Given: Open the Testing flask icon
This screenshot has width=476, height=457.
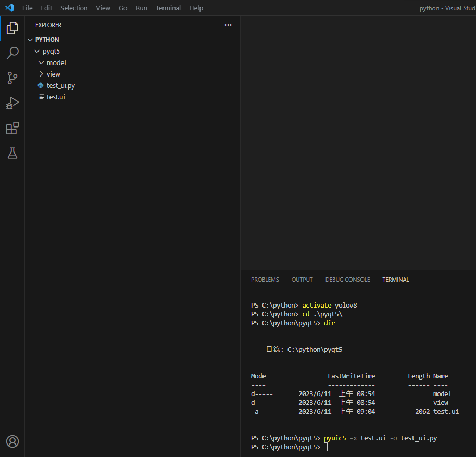Looking at the screenshot, I should [x=12, y=153].
